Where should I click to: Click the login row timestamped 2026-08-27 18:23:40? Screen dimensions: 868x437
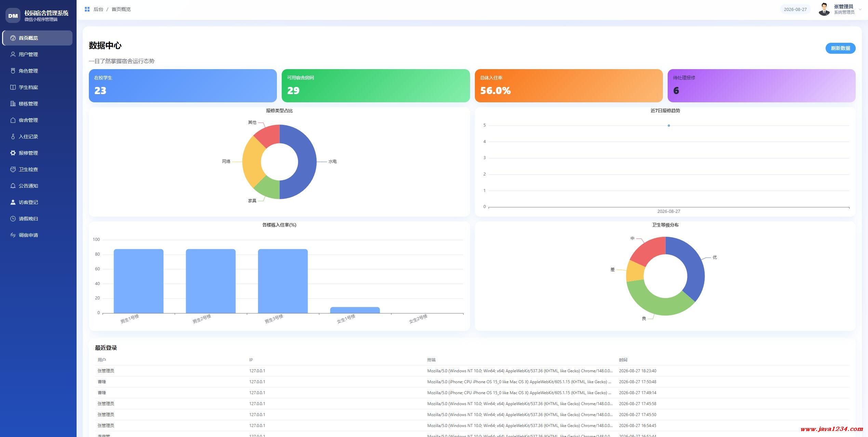[472, 371]
